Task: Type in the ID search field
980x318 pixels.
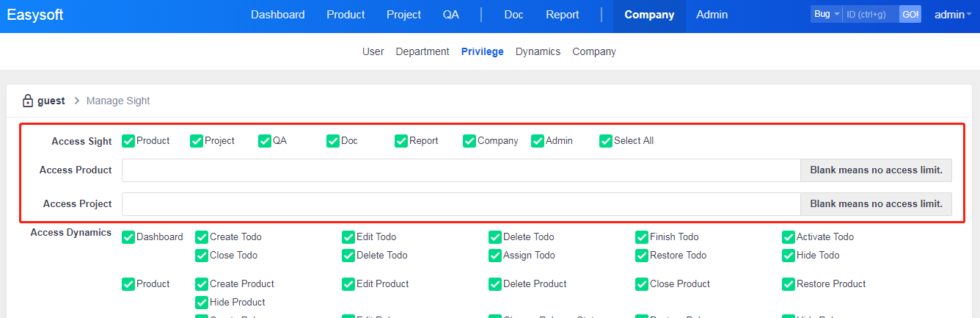Action: point(870,15)
